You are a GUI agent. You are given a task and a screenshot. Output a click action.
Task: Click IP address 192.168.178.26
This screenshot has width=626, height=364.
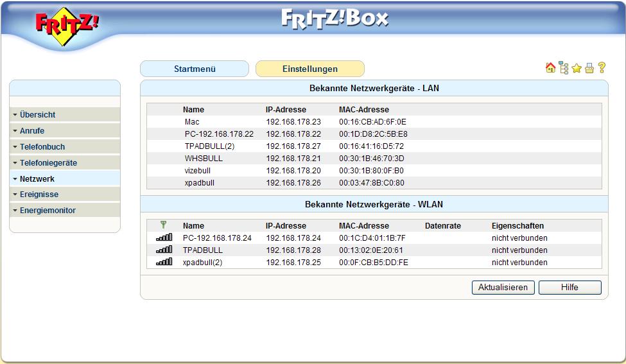[x=293, y=183]
